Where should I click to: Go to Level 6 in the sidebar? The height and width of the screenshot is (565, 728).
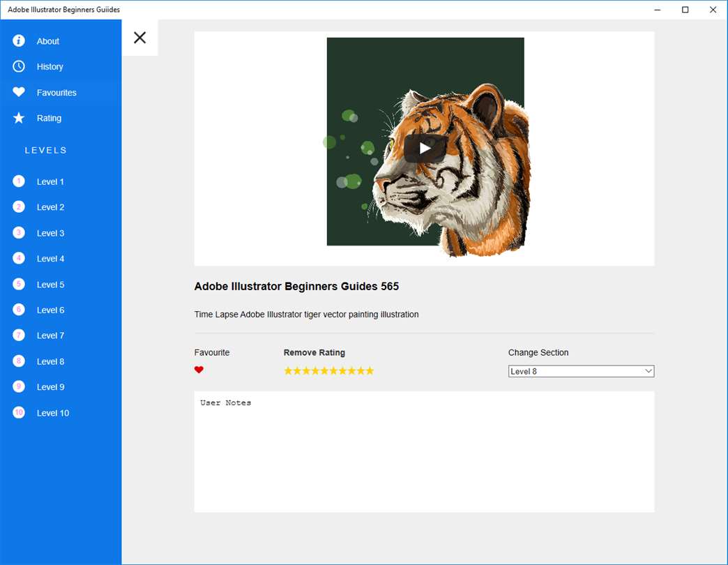tap(61, 310)
